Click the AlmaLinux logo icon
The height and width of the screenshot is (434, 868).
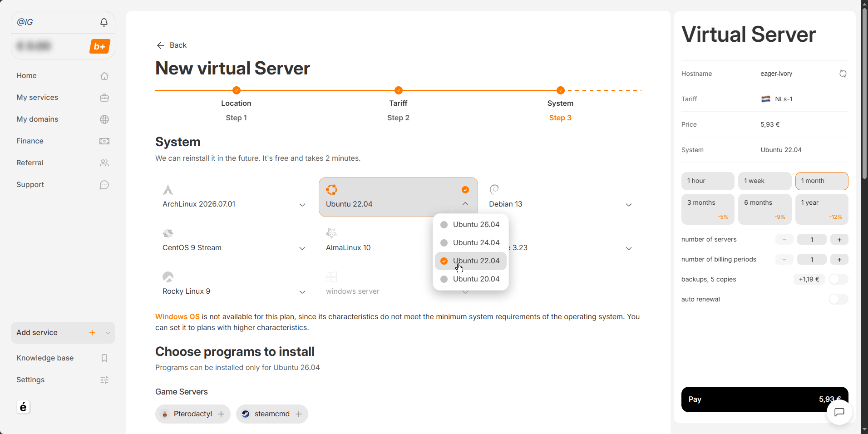pos(331,233)
